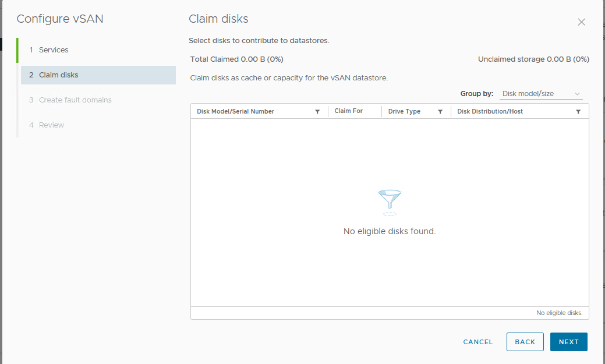Image resolution: width=605 pixels, height=364 pixels.
Task: Click the Unclaimed storage label
Action: click(533, 59)
